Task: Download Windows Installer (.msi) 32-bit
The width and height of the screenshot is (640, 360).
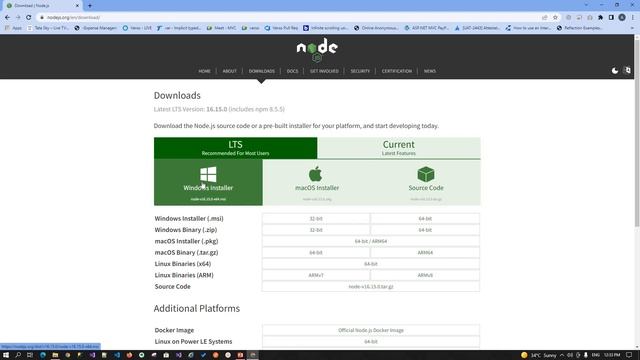Action: 316,218
